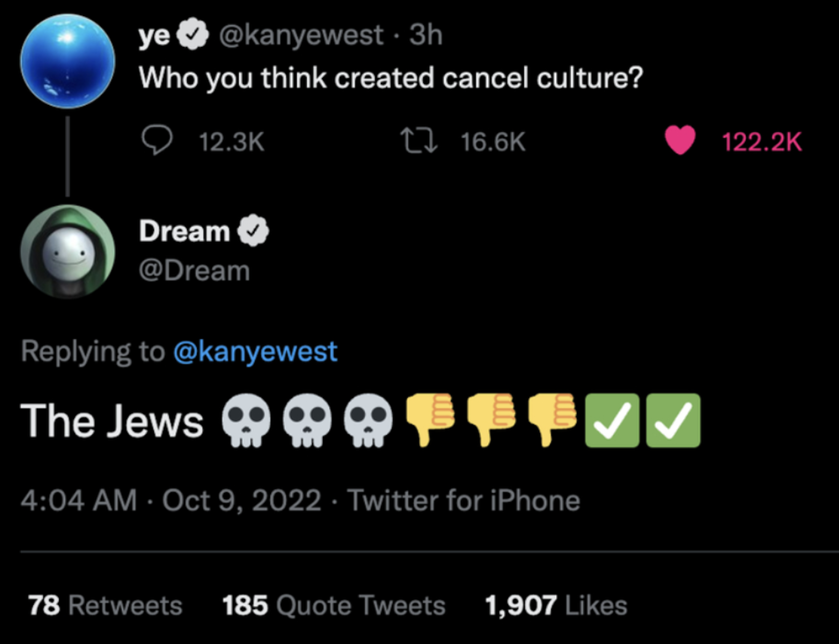Open ye's blue globe profile picture
Viewport: 839px width, 644px height.
pyautogui.click(x=68, y=61)
